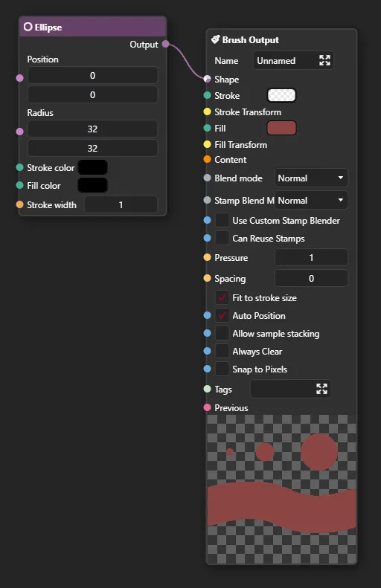381x588 pixels.
Task: Click the brush preview thumbnail
Action: (281, 488)
